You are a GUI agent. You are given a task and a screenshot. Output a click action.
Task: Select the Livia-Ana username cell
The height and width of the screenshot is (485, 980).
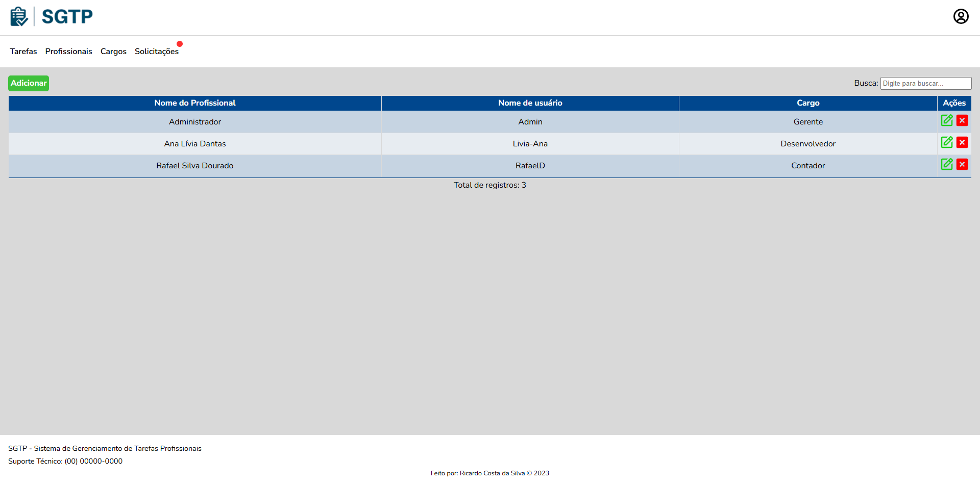(530, 144)
